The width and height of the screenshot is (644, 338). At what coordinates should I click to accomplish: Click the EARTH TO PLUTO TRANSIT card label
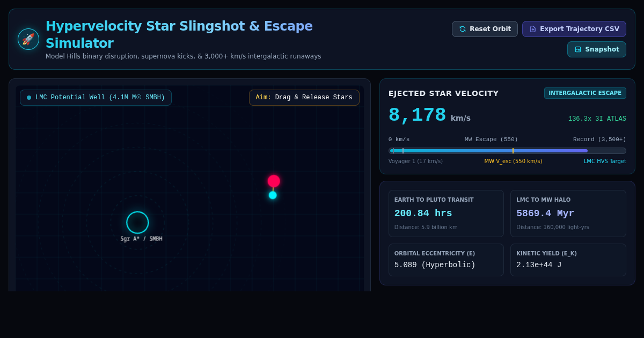click(434, 200)
